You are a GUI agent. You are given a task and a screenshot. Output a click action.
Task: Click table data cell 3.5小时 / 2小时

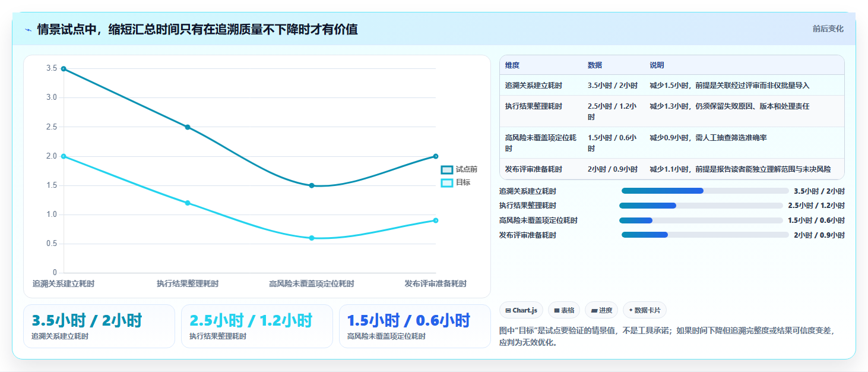click(613, 86)
